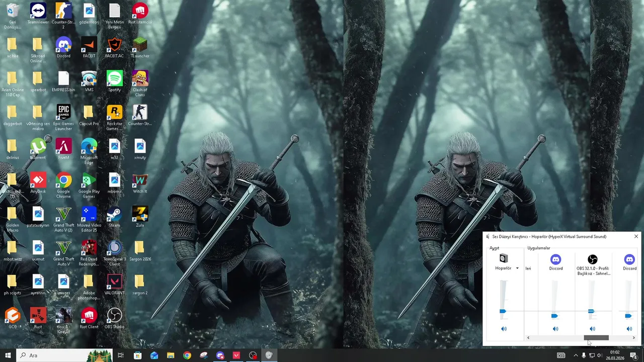Show hidden tray icons chevron
The height and width of the screenshot is (362, 644).
click(x=576, y=355)
